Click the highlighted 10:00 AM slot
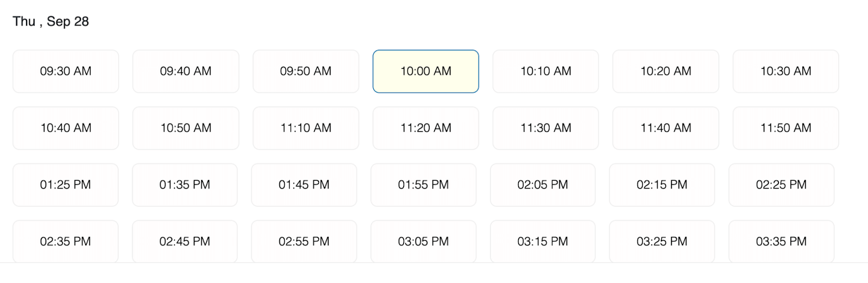This screenshot has width=868, height=283. (x=426, y=72)
